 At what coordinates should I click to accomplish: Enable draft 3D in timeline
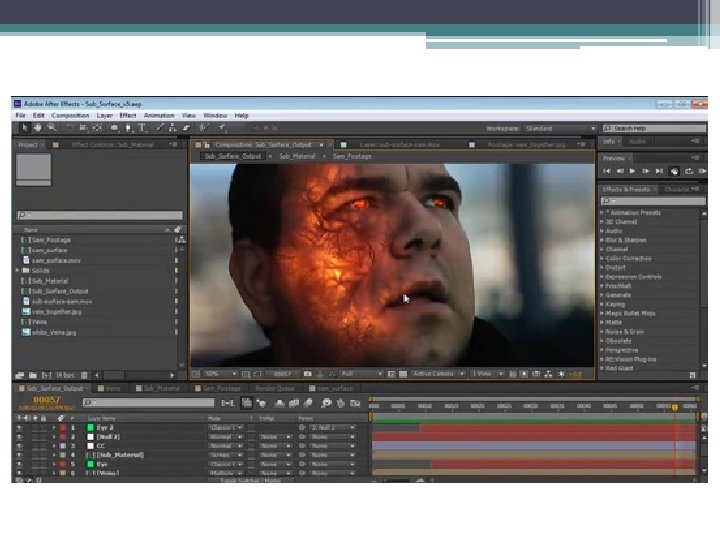pyautogui.click(x=261, y=403)
